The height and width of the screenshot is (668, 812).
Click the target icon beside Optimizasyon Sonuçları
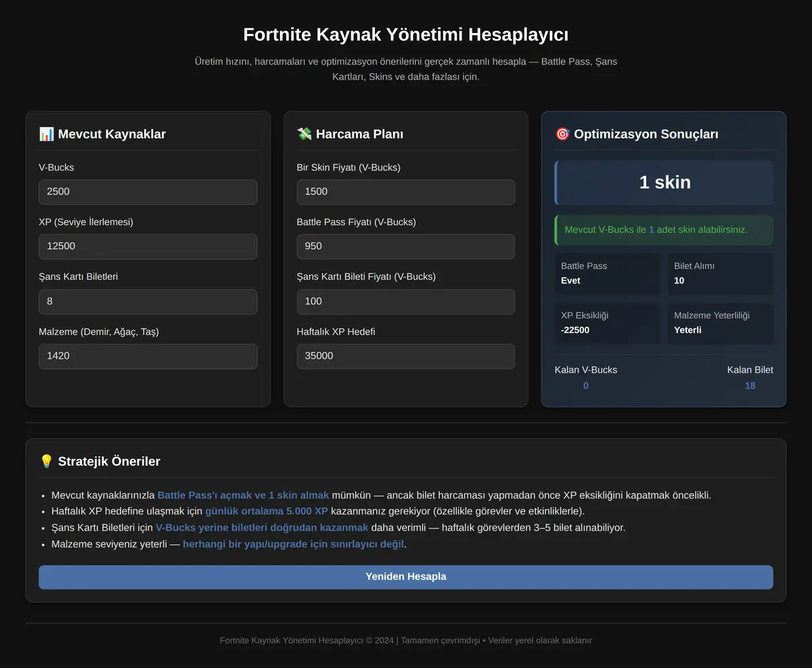click(x=562, y=134)
